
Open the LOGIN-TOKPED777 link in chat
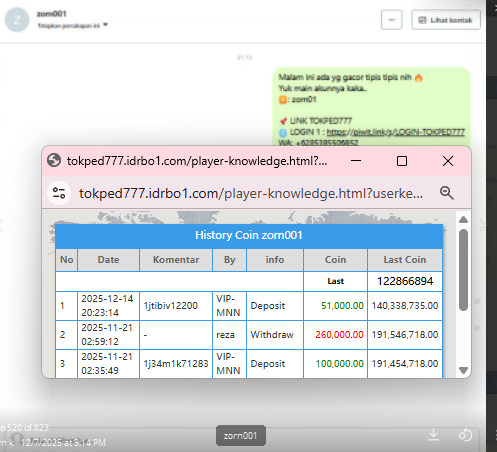coord(395,132)
